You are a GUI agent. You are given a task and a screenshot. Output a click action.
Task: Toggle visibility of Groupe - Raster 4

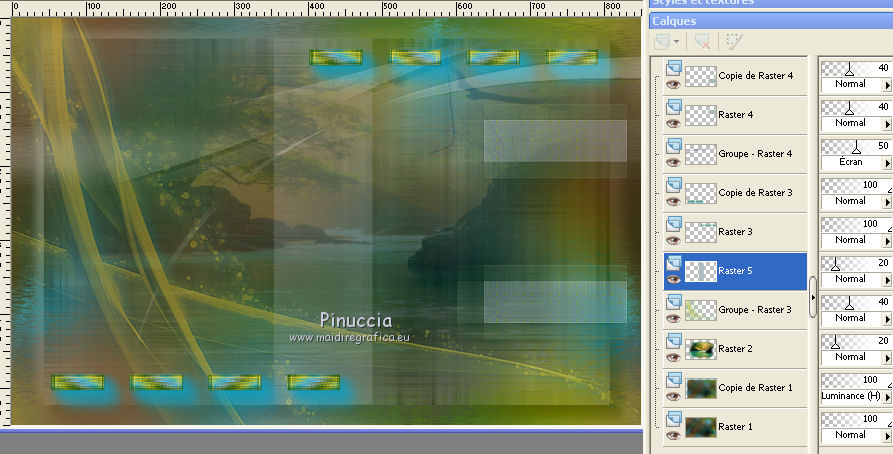tap(673, 162)
